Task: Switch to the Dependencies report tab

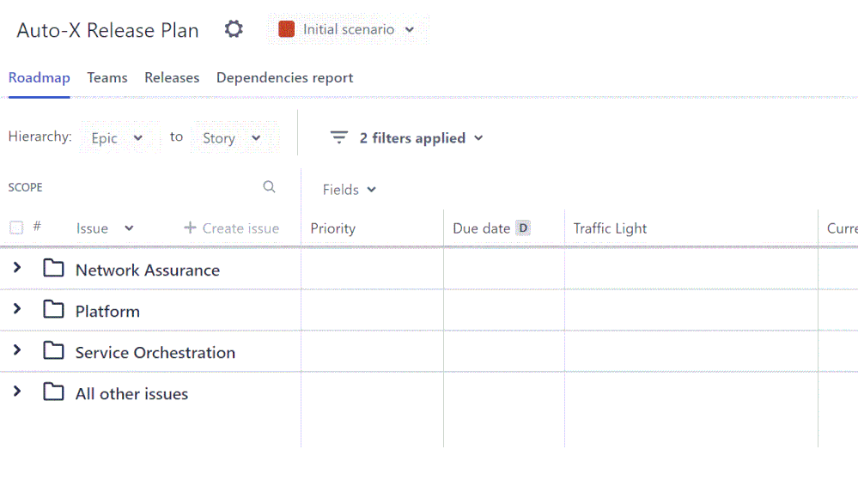Action: point(284,77)
